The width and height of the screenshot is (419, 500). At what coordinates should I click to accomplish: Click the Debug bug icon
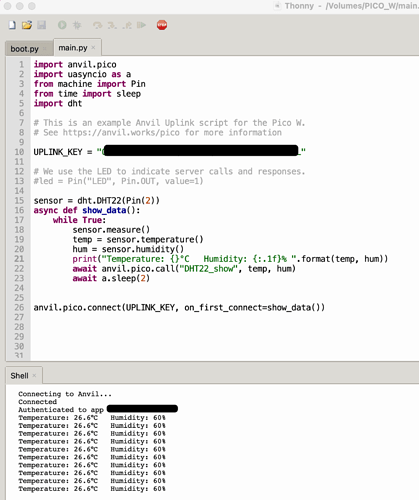pos(77,25)
